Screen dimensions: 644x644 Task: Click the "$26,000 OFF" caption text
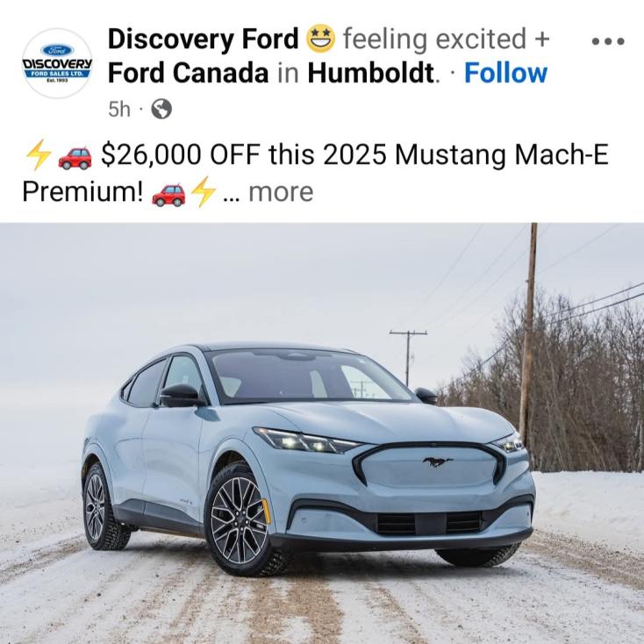point(181,154)
